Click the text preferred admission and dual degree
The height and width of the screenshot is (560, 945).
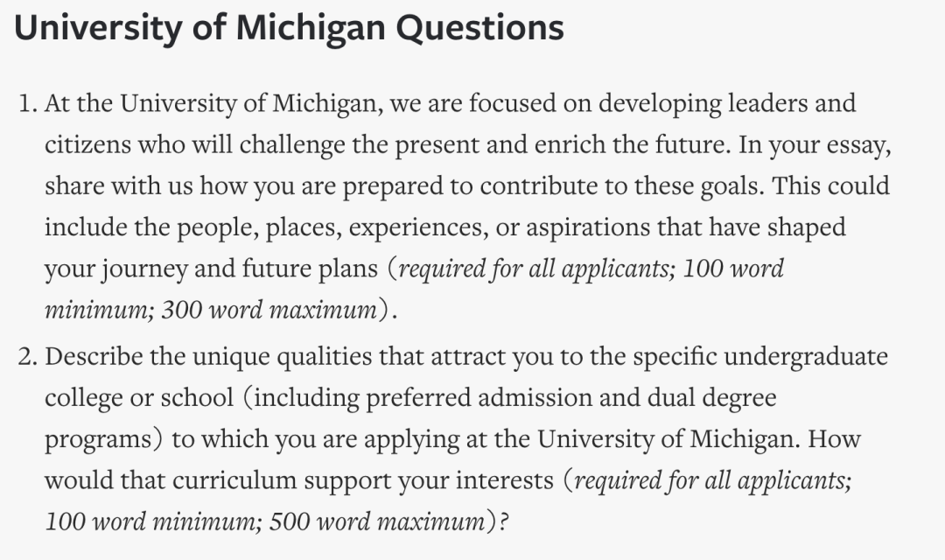click(x=571, y=398)
